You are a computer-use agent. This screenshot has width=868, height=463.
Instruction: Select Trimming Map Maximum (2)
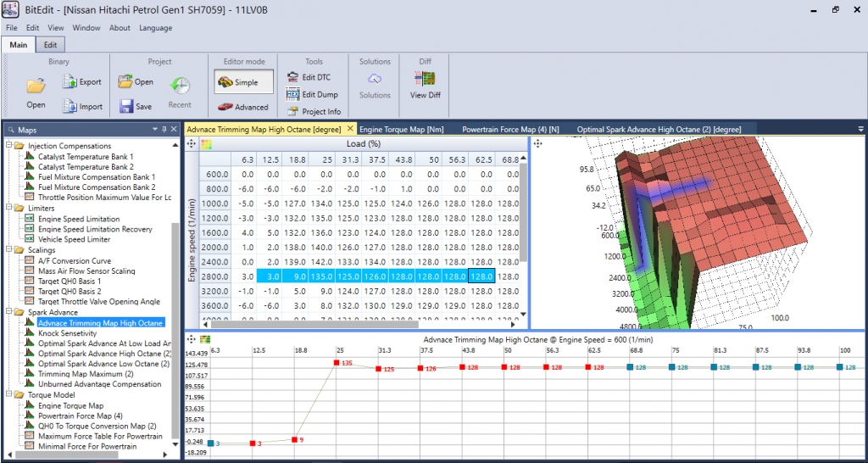coord(84,374)
